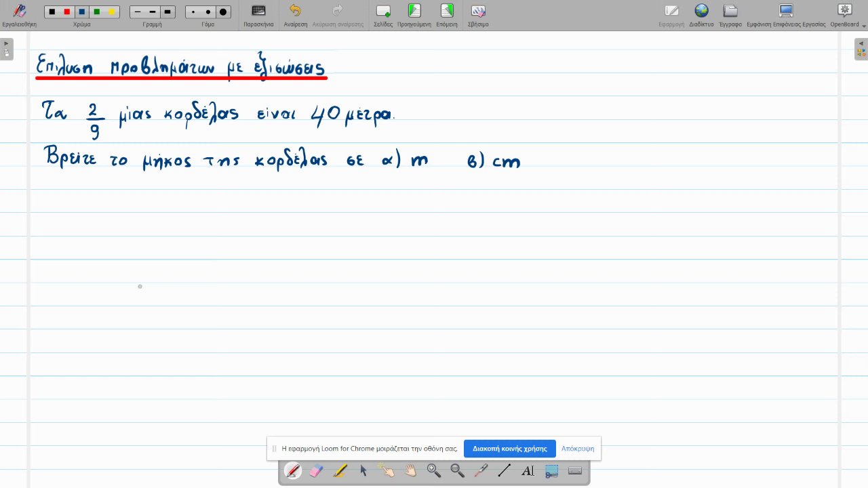Click the Διακοπή κοινής χρήσης button
Image resolution: width=868 pixels, height=488 pixels.
[510, 449]
